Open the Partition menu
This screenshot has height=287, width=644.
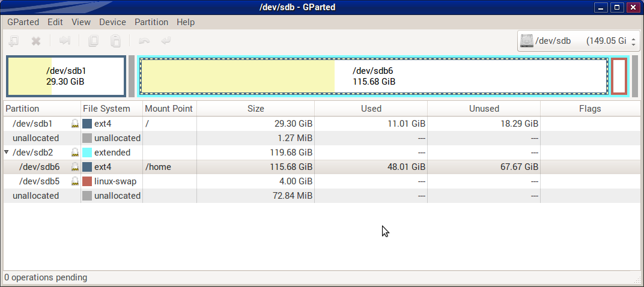click(x=151, y=22)
